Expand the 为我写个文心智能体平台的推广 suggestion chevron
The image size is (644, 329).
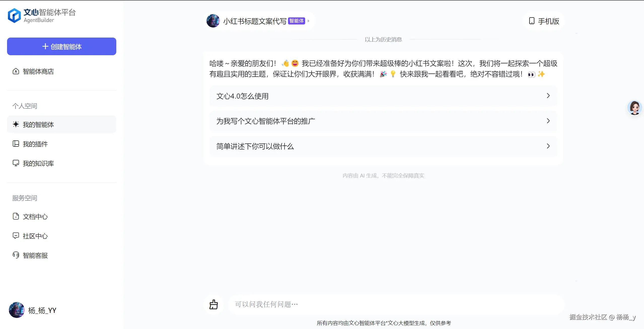[x=548, y=121]
